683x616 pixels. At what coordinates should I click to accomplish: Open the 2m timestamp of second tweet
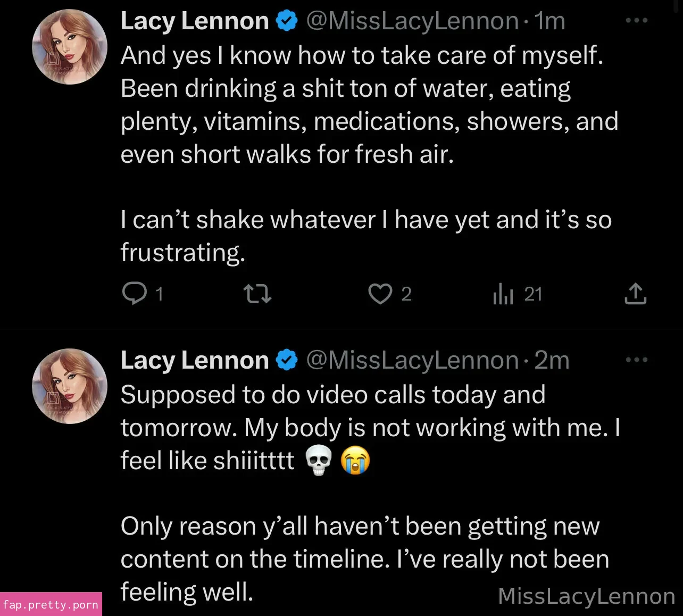click(552, 361)
